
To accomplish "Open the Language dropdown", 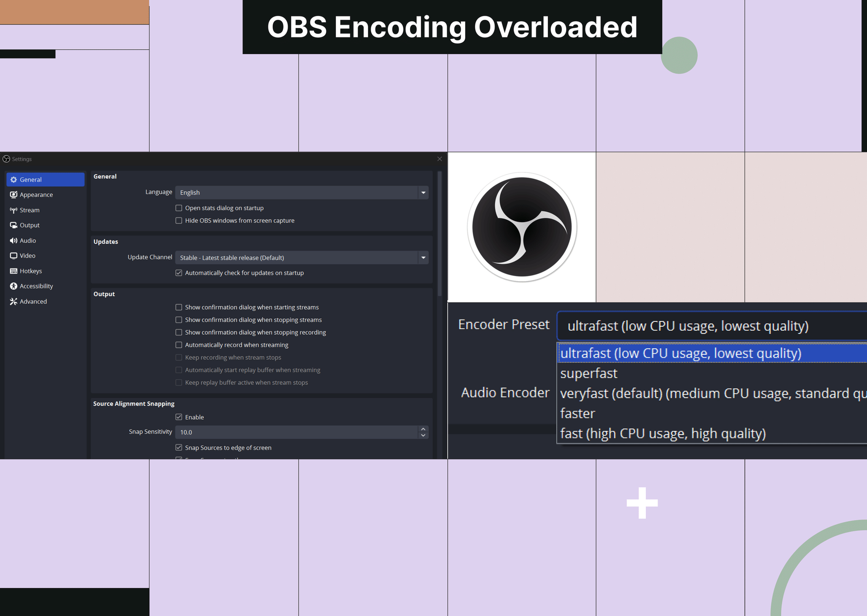I will coord(423,192).
